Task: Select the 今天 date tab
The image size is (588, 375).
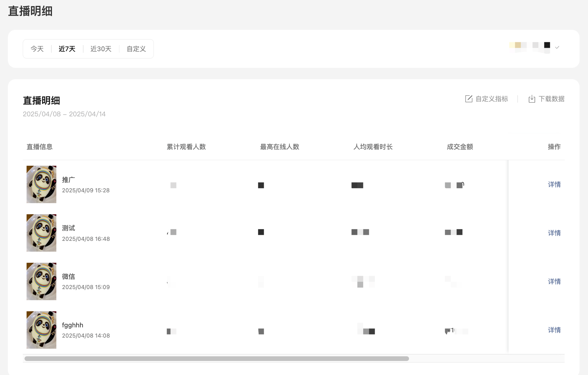Action: 37,49
